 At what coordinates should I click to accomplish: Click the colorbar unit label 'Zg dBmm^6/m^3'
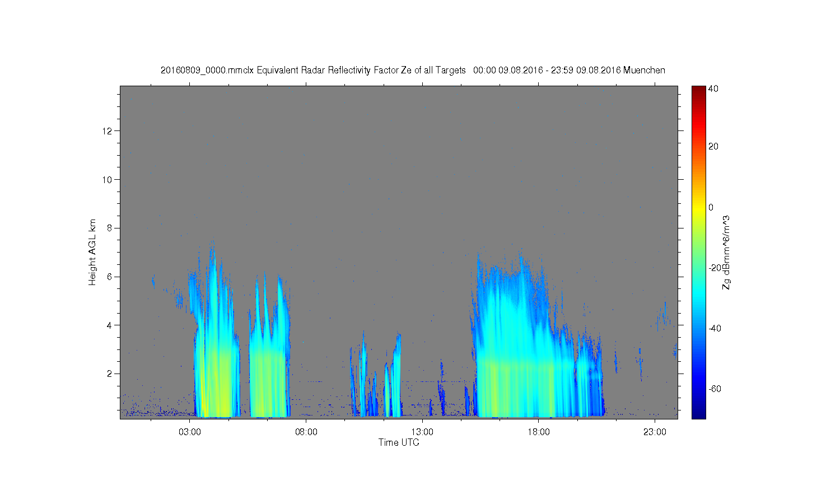[x=726, y=252]
